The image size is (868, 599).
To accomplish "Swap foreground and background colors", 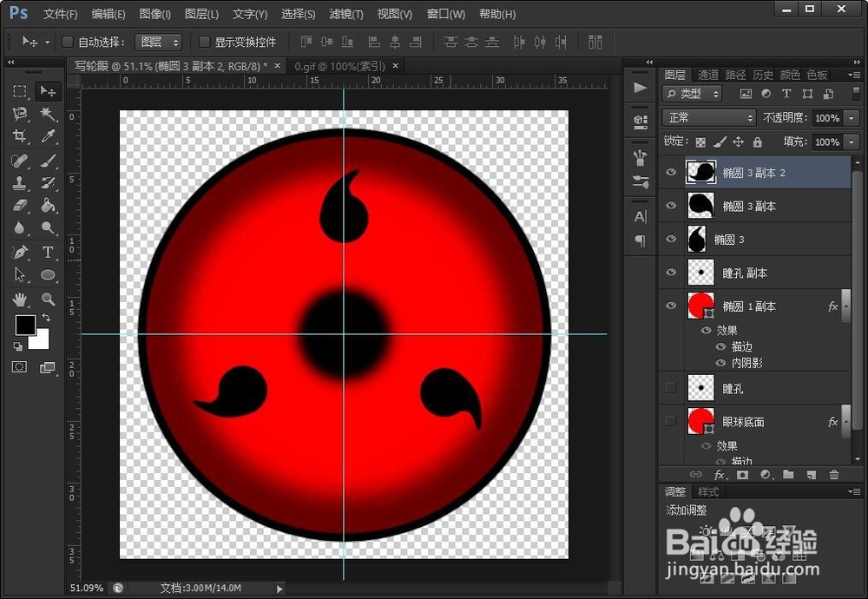I will tap(47, 318).
